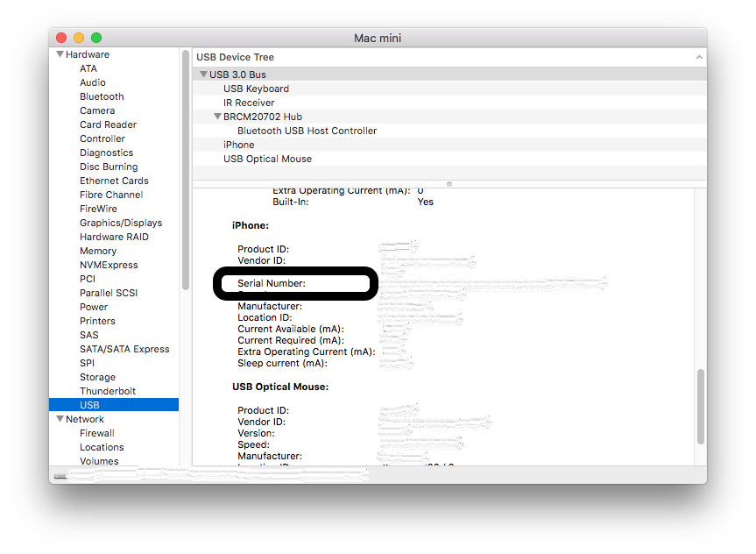Select Fibre Channel entry
Screen dimensions: 756x554
(x=111, y=195)
